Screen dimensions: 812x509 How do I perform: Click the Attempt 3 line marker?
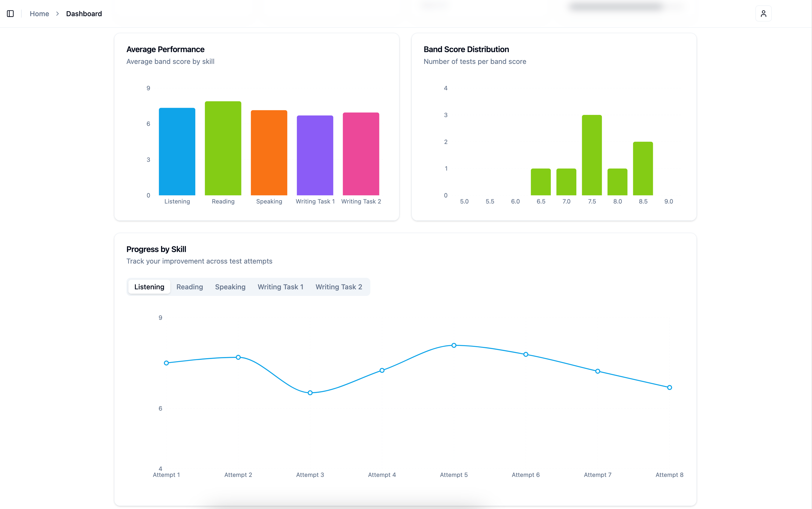(x=310, y=393)
